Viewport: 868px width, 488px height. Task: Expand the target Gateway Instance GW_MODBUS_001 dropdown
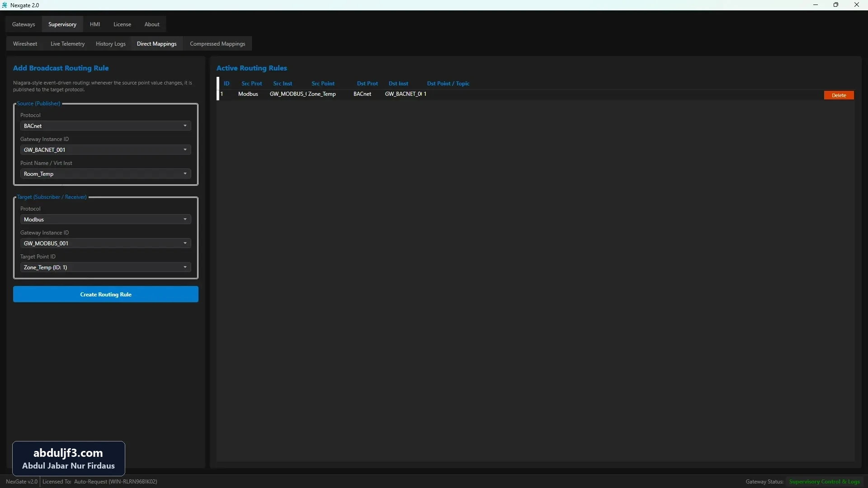coord(105,243)
